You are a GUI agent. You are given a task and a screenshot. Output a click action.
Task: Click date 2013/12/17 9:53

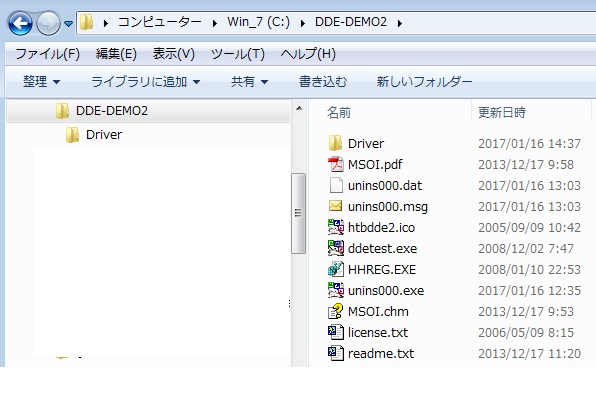pos(526,311)
